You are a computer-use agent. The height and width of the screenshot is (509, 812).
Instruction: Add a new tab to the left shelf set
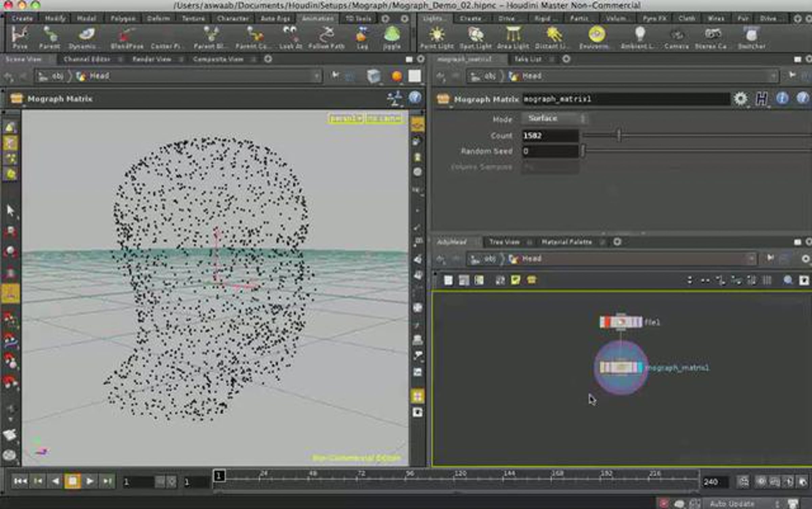coord(385,19)
